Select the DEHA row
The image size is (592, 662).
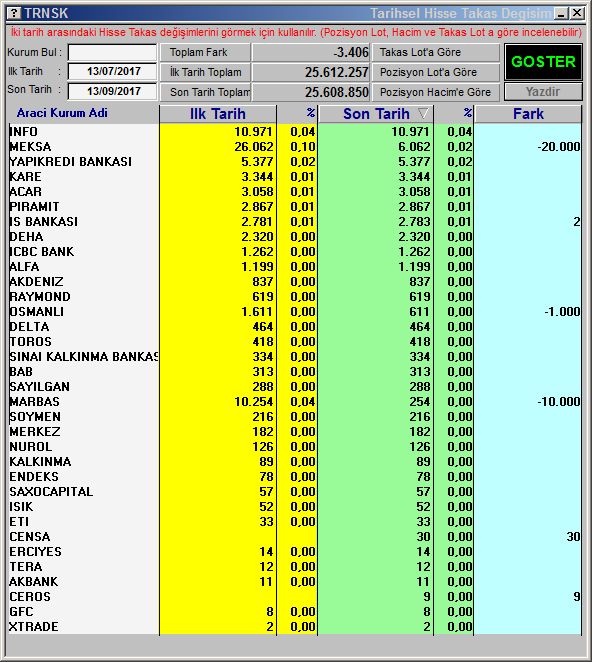click(x=295, y=237)
